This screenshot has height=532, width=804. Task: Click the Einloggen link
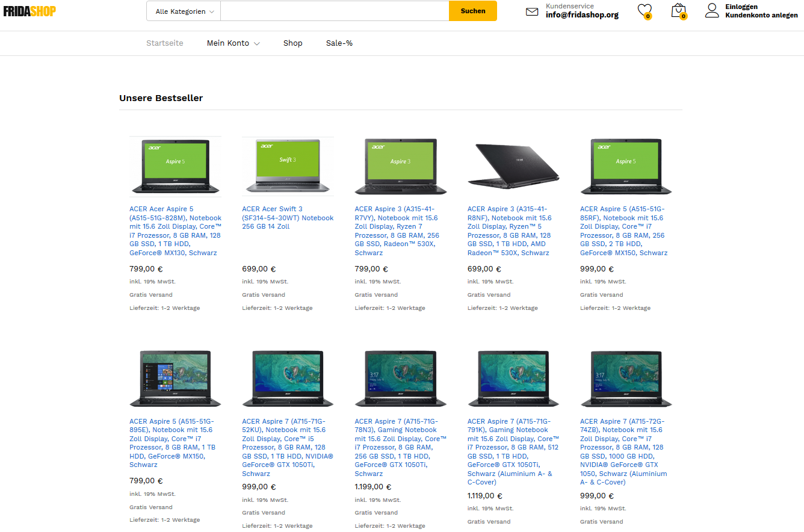coord(741,7)
